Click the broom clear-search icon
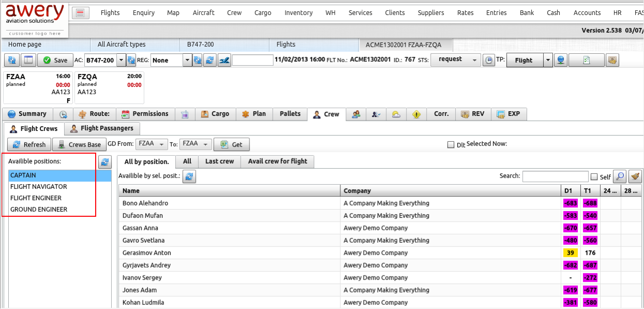644x309 pixels. 635,176
